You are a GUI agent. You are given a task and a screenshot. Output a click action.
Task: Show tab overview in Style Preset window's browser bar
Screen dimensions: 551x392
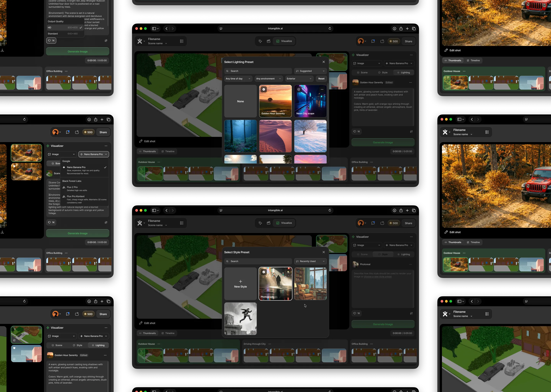[x=414, y=211]
